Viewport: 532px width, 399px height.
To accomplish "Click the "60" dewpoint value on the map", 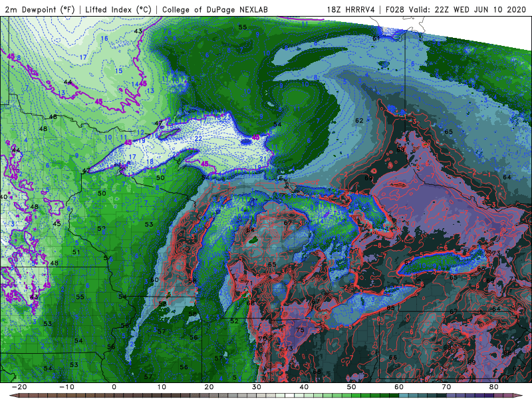I will [154, 280].
